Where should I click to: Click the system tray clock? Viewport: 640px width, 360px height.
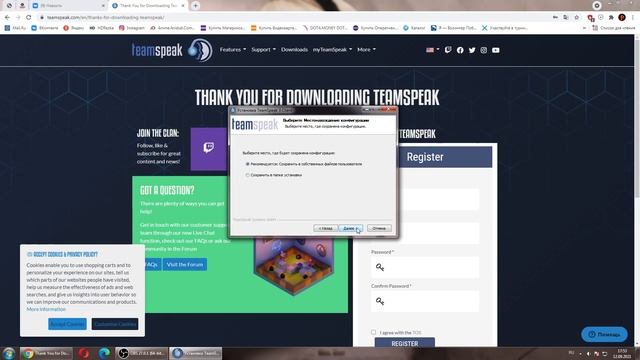[x=622, y=353]
